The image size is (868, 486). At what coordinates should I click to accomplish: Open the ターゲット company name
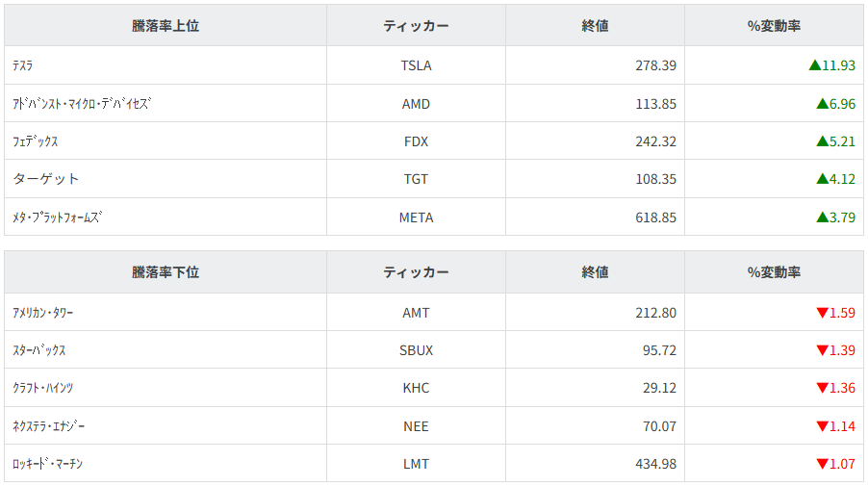[46, 179]
